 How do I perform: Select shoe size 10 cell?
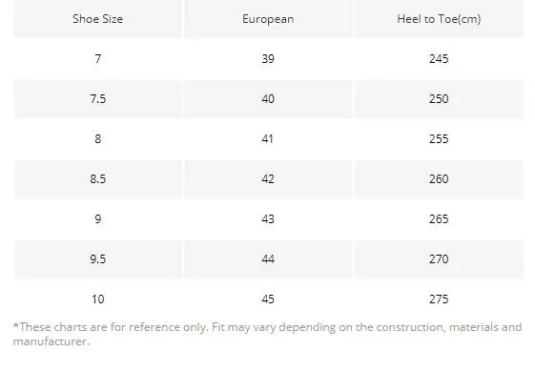pyautogui.click(x=97, y=299)
